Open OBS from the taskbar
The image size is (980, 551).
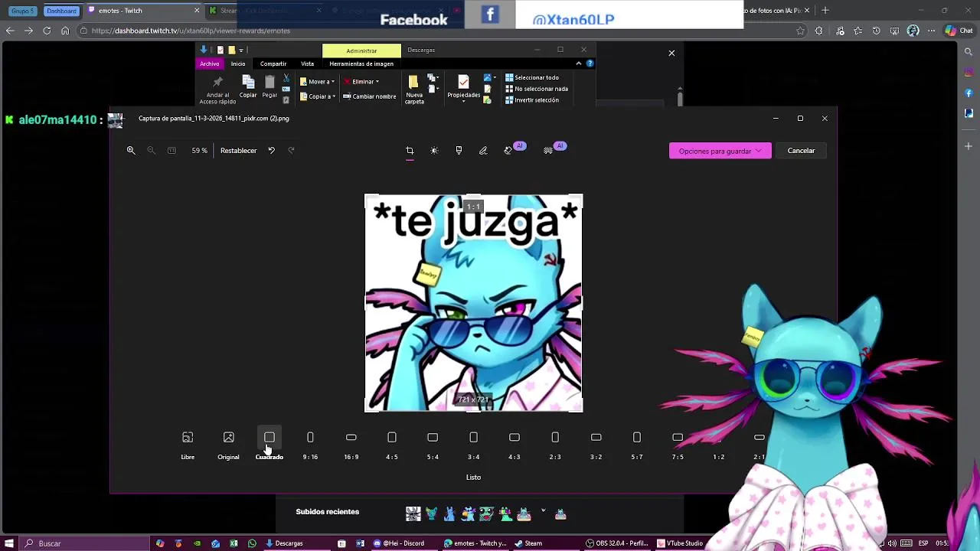point(617,543)
